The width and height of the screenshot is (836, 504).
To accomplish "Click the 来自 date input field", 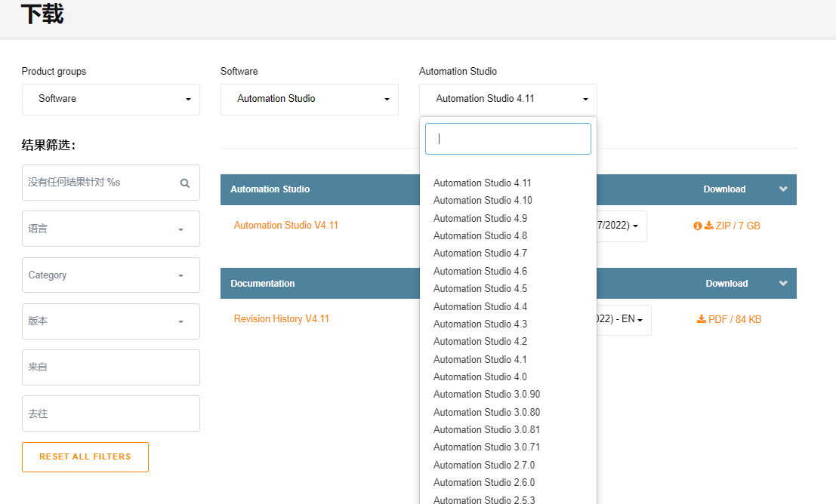I will [111, 367].
